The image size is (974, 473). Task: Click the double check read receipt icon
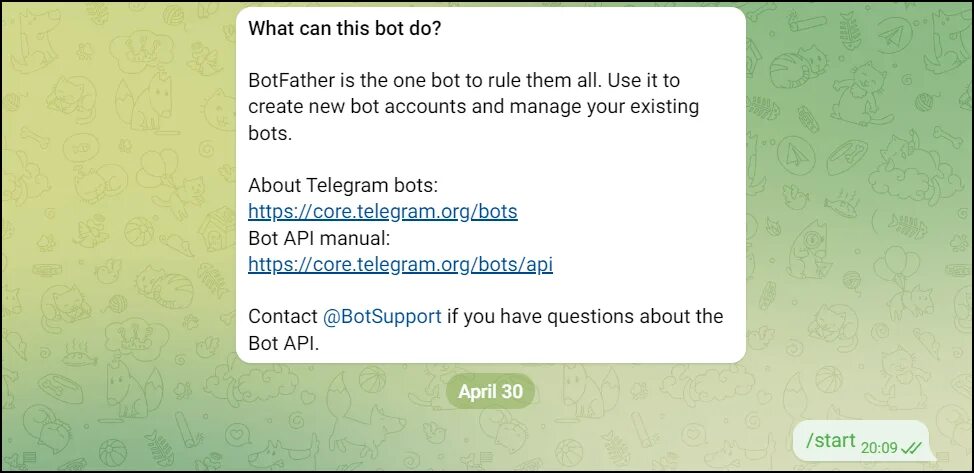(911, 448)
